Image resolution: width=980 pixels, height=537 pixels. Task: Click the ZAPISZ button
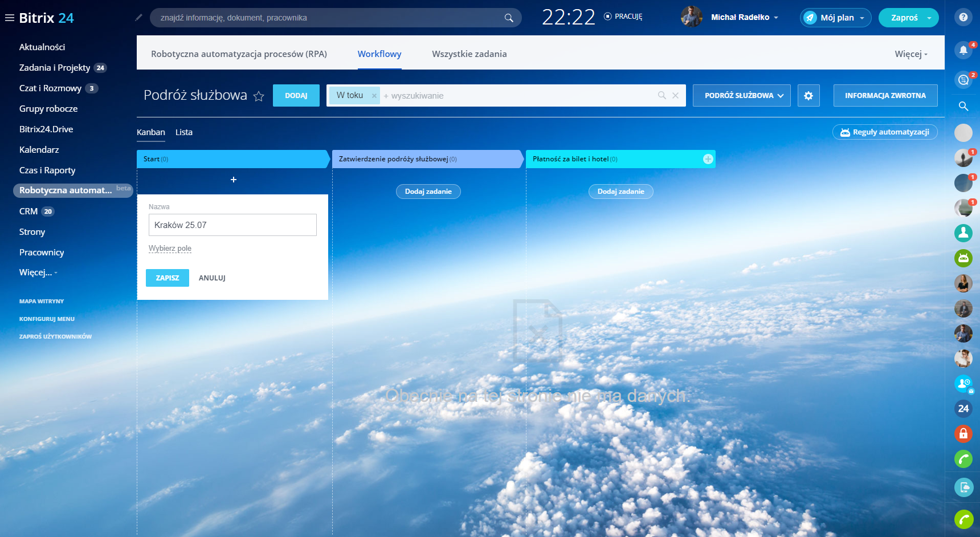click(x=168, y=278)
